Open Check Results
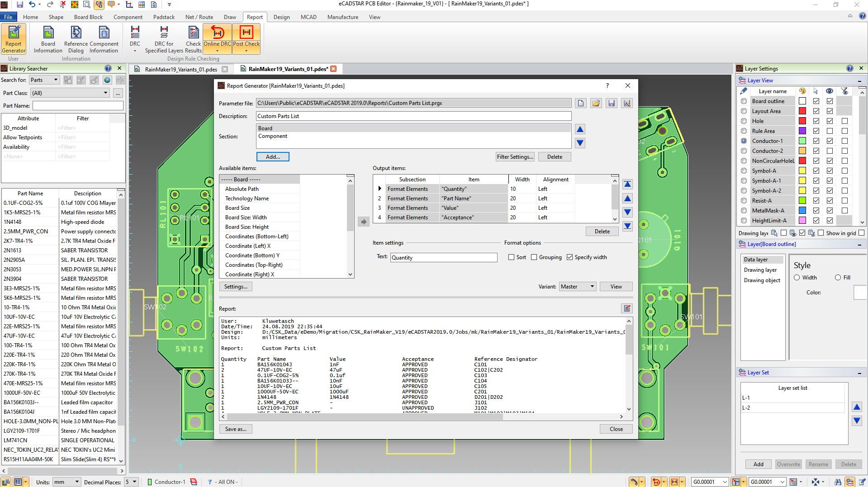 (193, 39)
